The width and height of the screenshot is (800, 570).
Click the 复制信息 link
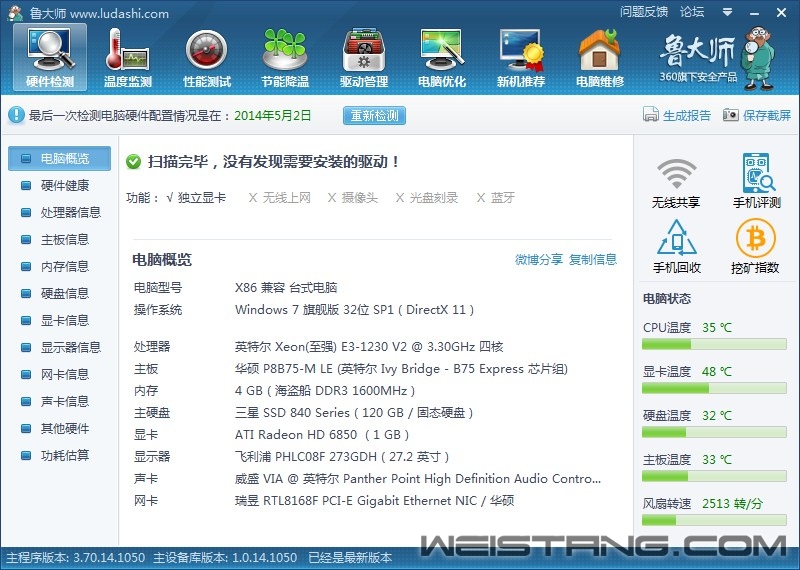point(593,259)
